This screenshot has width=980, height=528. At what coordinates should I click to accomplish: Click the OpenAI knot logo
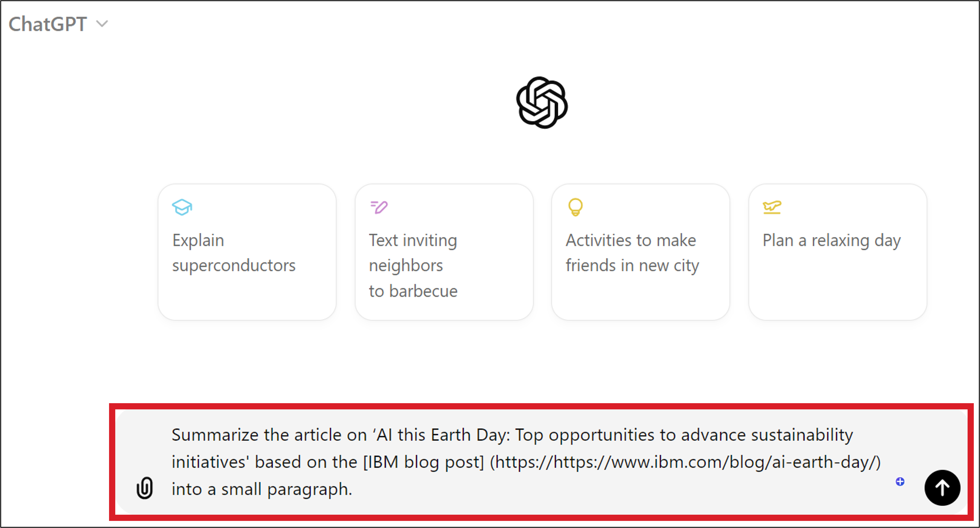542,103
